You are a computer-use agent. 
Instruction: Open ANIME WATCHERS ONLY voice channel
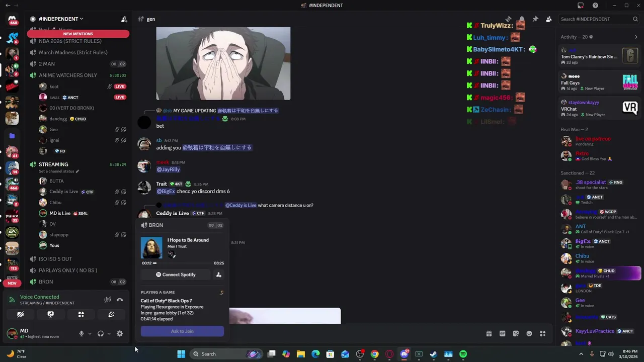[78, 75]
